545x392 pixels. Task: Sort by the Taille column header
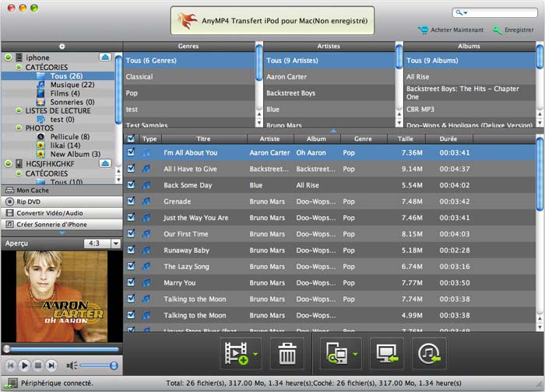coord(406,139)
